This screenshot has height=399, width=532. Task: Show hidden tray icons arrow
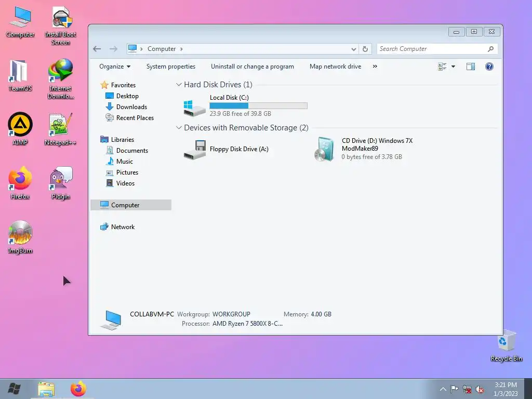(x=443, y=389)
